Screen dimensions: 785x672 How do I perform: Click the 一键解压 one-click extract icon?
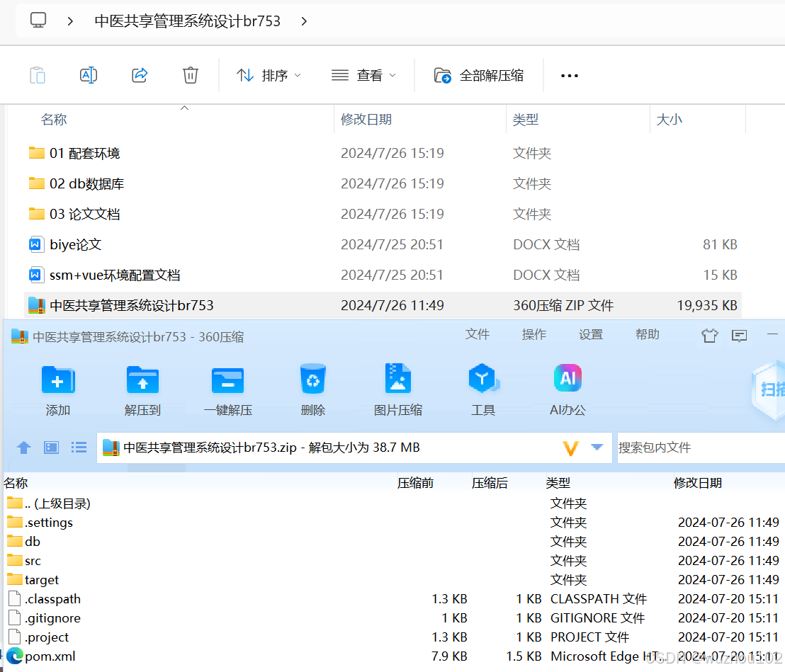228,380
